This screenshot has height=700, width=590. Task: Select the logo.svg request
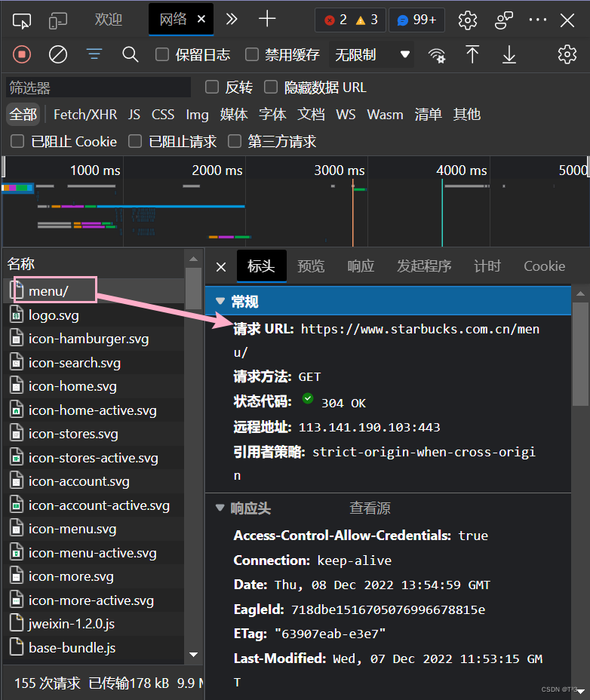click(94, 315)
